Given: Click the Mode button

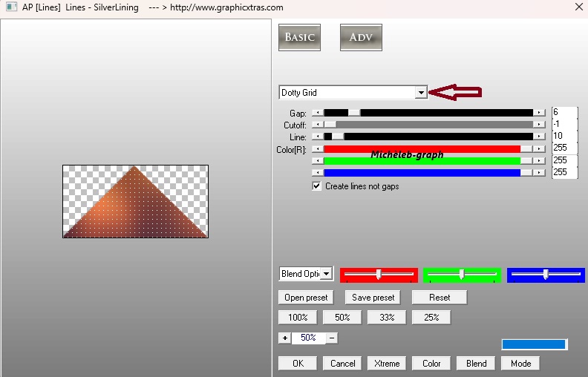Looking at the screenshot, I should (x=520, y=364).
